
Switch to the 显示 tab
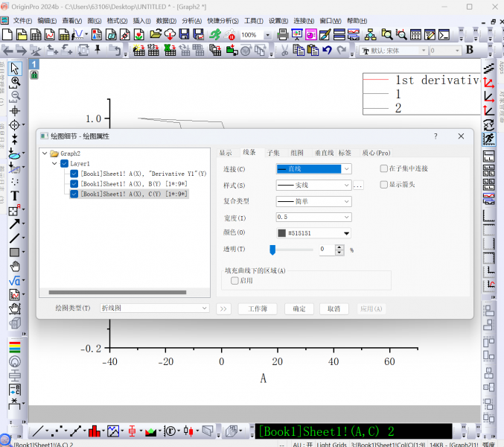click(226, 153)
